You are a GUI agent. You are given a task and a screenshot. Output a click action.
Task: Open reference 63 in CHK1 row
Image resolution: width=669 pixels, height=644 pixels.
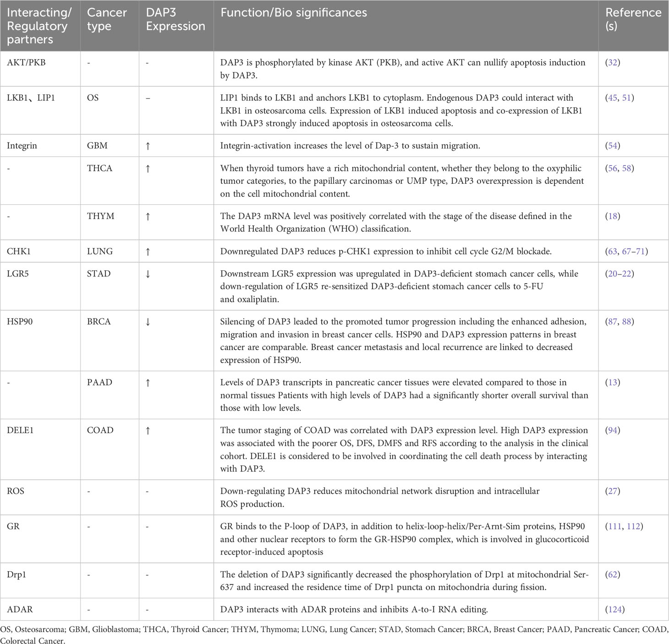pyautogui.click(x=613, y=251)
